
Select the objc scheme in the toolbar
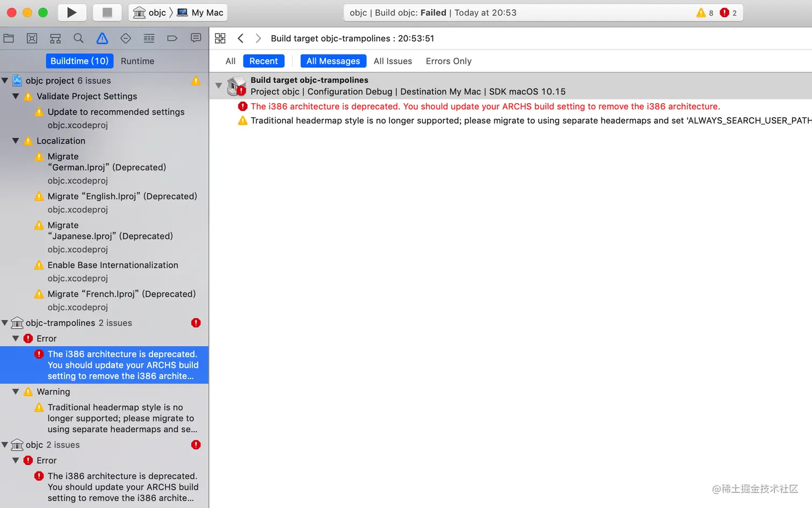(150, 12)
